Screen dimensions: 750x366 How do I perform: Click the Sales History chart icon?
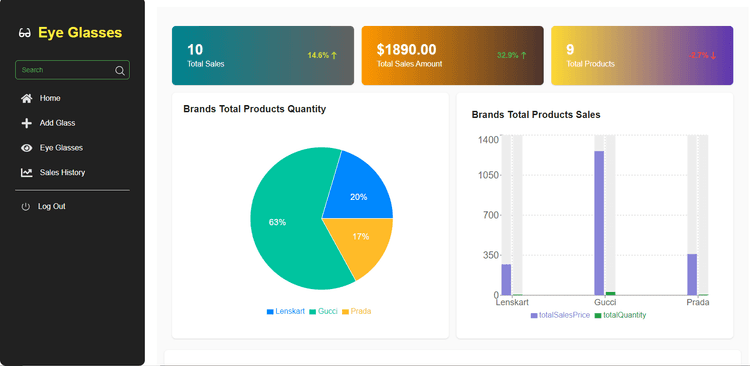(x=27, y=172)
